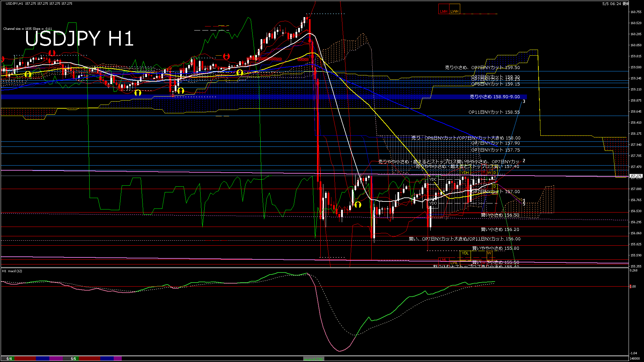Select the 買いやや小さめ 155.80 level label

click(496, 248)
